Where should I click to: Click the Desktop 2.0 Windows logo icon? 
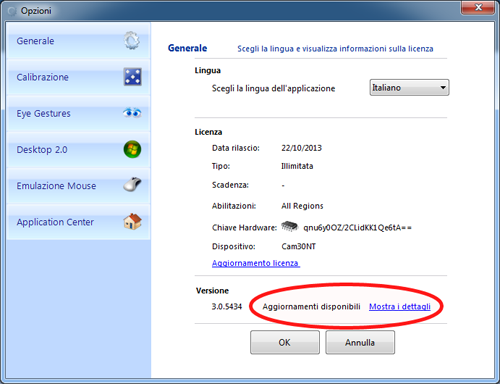132,149
